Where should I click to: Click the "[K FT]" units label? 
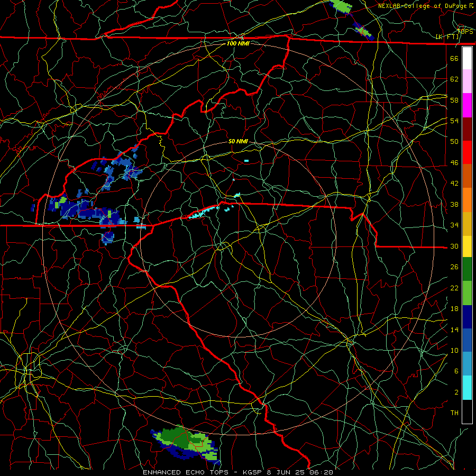click(447, 37)
